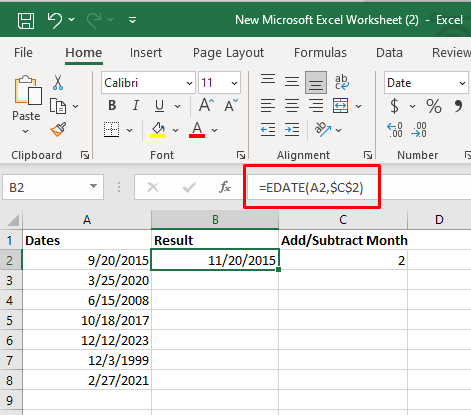Select row 5 header
Image resolution: width=471 pixels, height=415 pixels.
pyautogui.click(x=10, y=320)
